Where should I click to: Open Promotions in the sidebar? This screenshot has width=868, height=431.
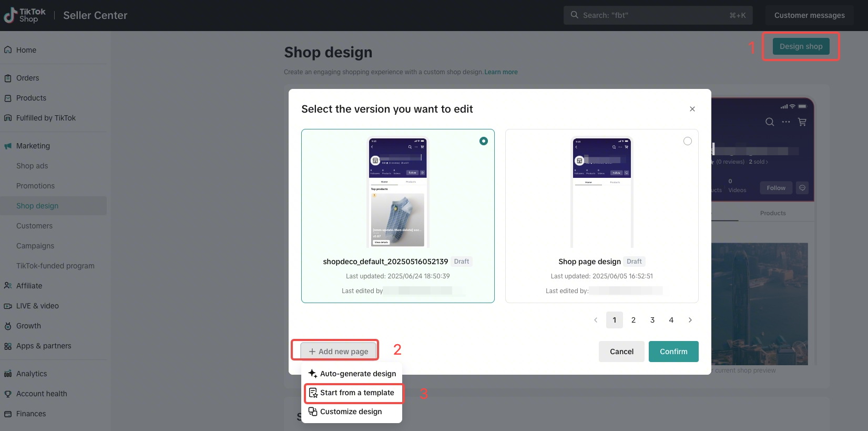[35, 186]
